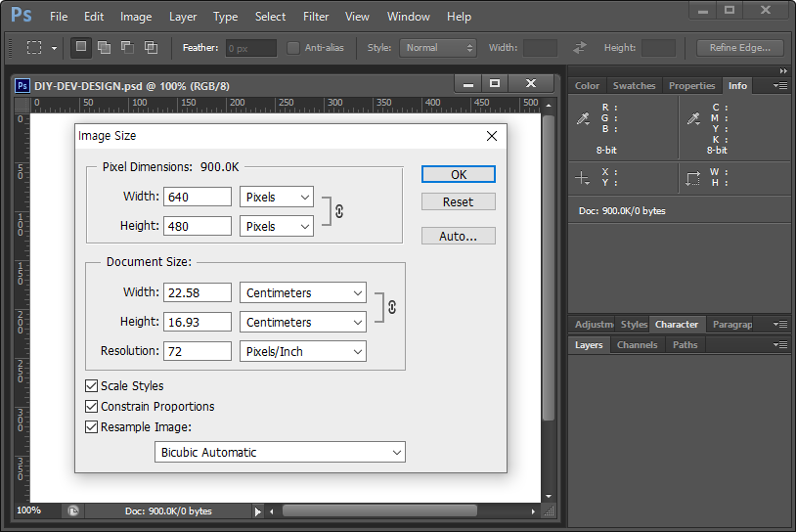
Task: Click the document size chain link icon
Action: (x=392, y=307)
